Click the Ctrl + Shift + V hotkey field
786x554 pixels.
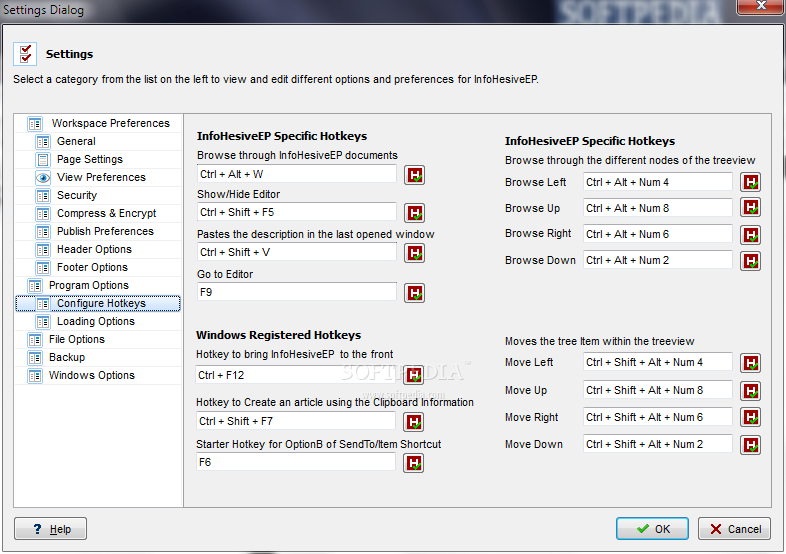(x=297, y=252)
